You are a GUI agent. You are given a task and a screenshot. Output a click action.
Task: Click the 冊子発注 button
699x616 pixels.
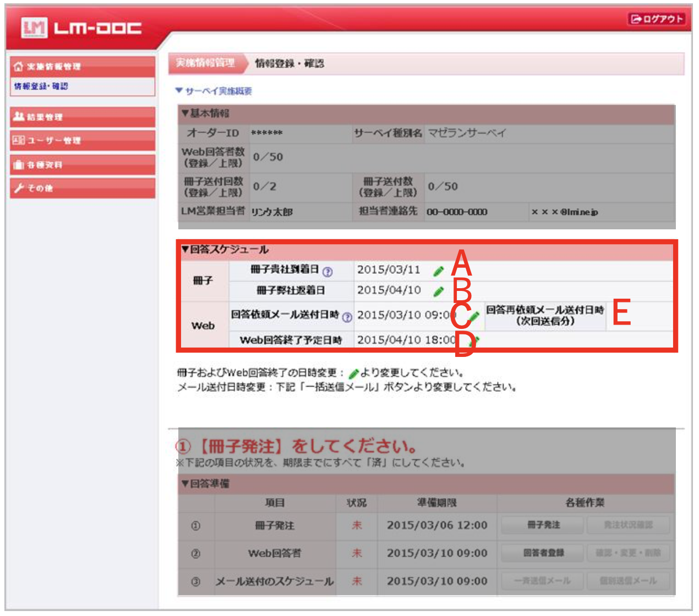543,525
